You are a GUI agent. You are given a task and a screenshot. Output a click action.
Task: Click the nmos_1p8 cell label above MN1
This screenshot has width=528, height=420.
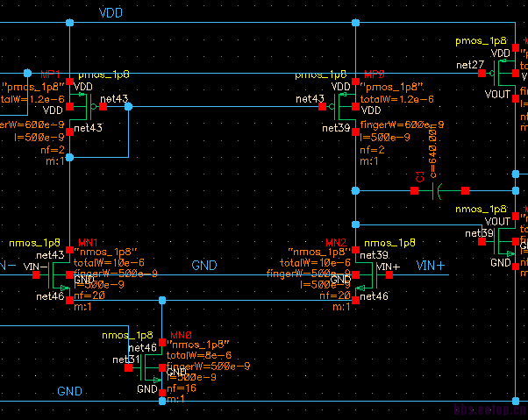(x=35, y=243)
